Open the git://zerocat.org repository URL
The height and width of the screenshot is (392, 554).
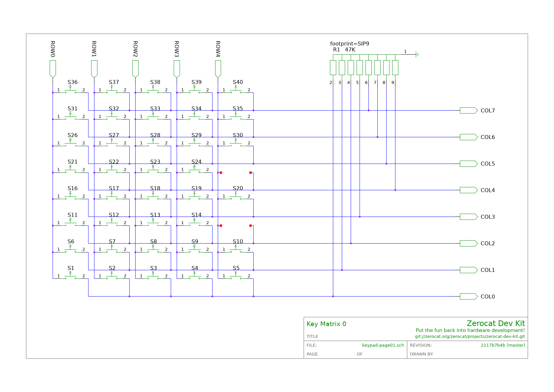[x=470, y=336]
